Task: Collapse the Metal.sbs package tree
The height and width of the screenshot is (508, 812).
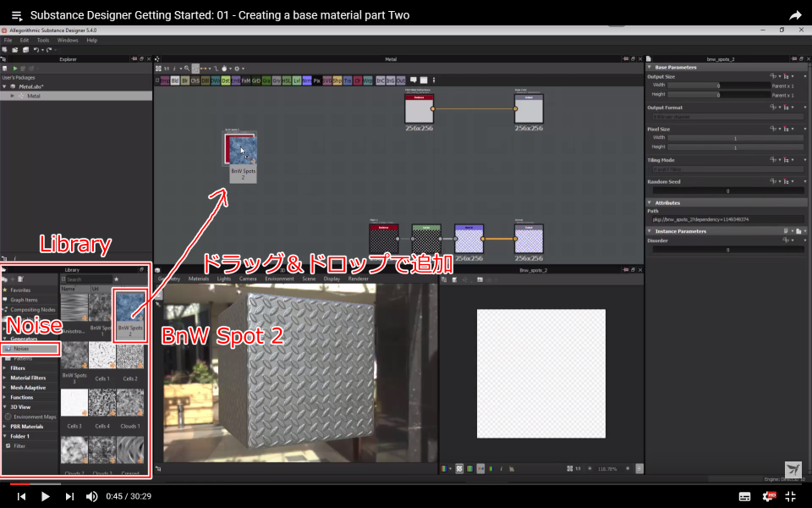Action: 5,86
